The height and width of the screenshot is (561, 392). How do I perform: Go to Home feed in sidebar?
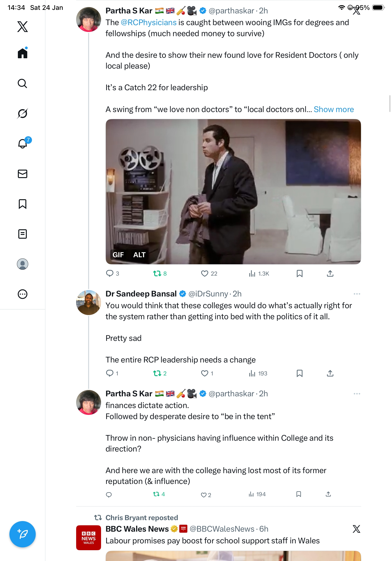point(23,53)
